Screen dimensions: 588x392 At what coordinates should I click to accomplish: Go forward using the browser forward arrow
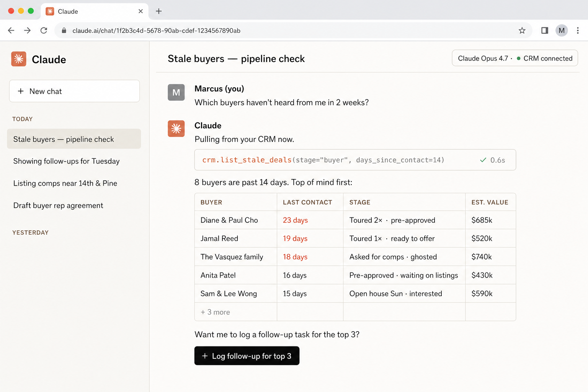pos(27,31)
